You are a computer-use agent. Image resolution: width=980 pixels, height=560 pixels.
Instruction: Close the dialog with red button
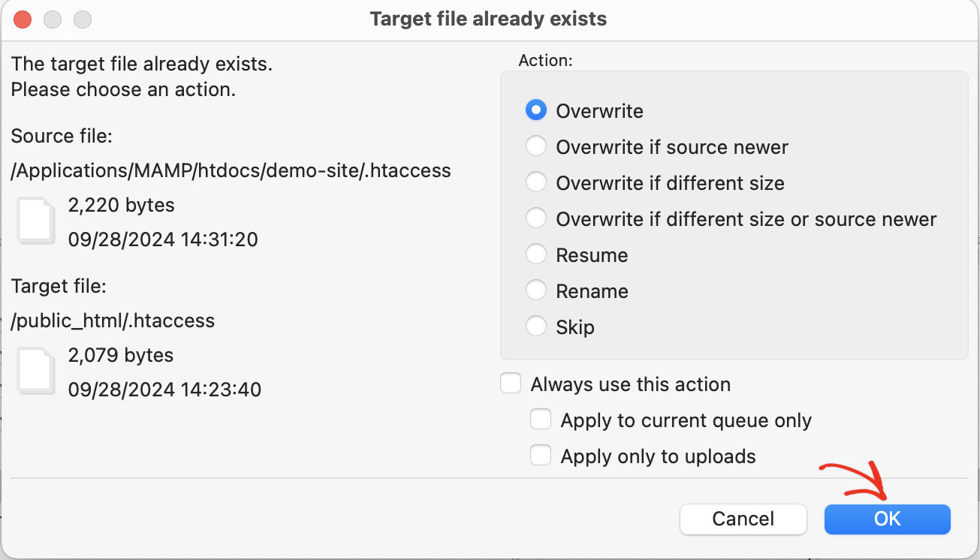pyautogui.click(x=23, y=20)
